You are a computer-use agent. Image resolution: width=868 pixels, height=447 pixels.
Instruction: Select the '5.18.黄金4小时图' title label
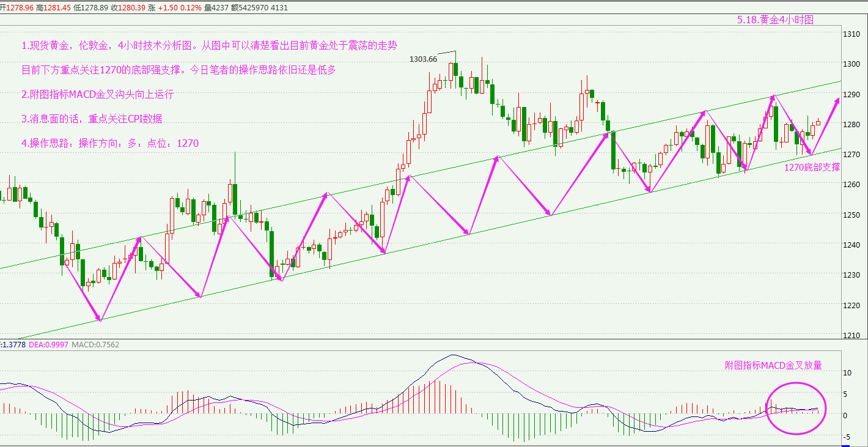click(x=776, y=20)
